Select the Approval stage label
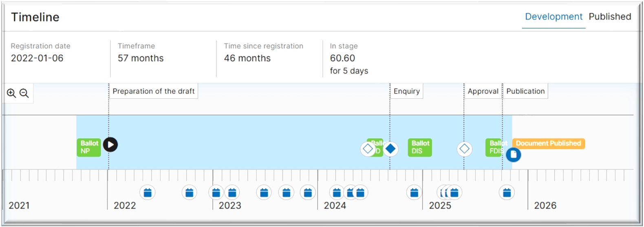This screenshot has height=227, width=644. pyautogui.click(x=483, y=91)
